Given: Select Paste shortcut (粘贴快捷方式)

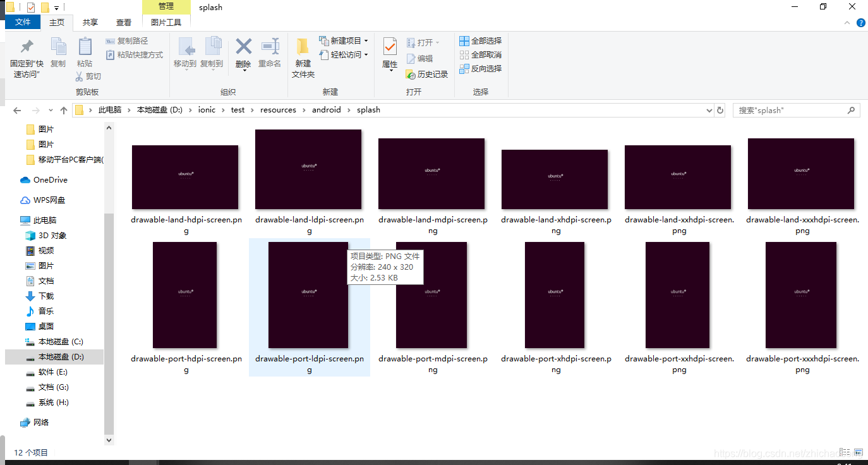Looking at the screenshot, I should click(134, 55).
